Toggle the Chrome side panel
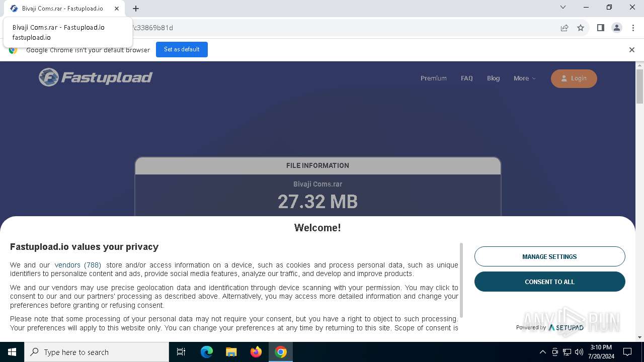The height and width of the screenshot is (362, 644). click(x=600, y=28)
